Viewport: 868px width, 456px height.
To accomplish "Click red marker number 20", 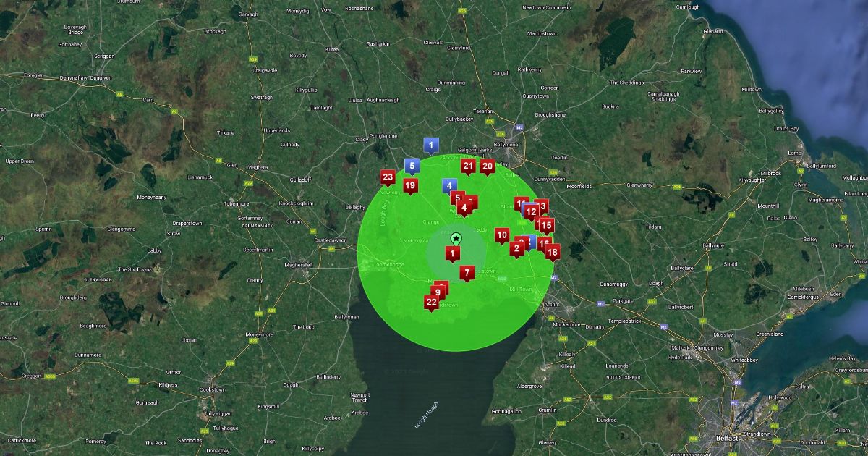I will [x=488, y=166].
